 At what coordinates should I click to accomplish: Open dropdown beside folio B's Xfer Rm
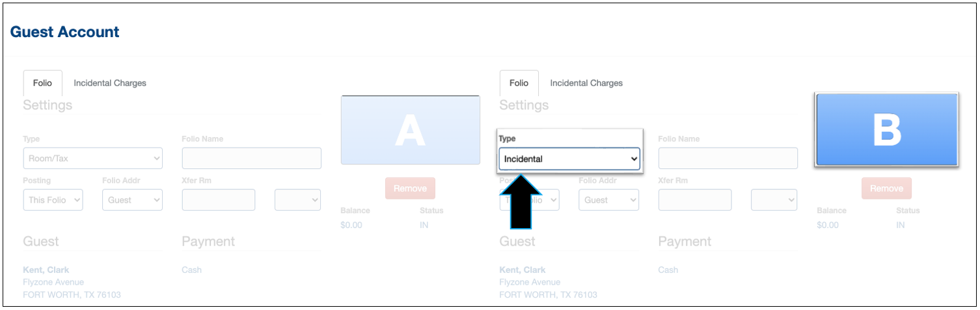(774, 200)
